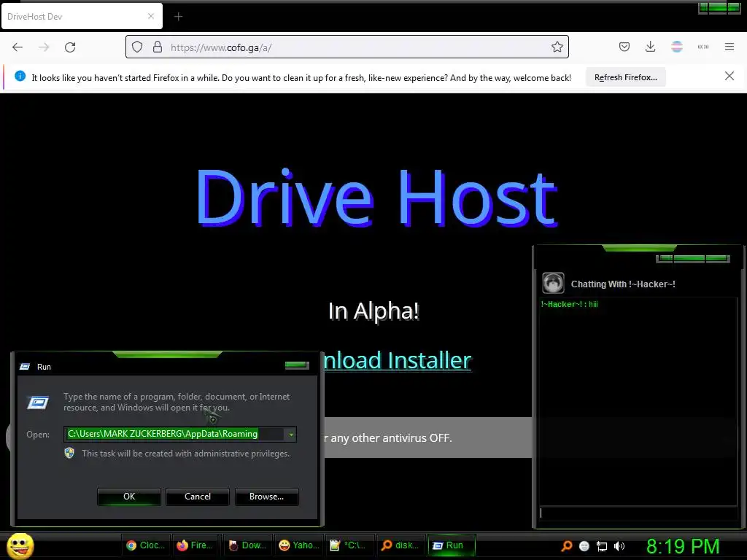Screen dimensions: 747x560
Task: Switch to Chrome Cloc... taskbar item
Action: [145, 545]
